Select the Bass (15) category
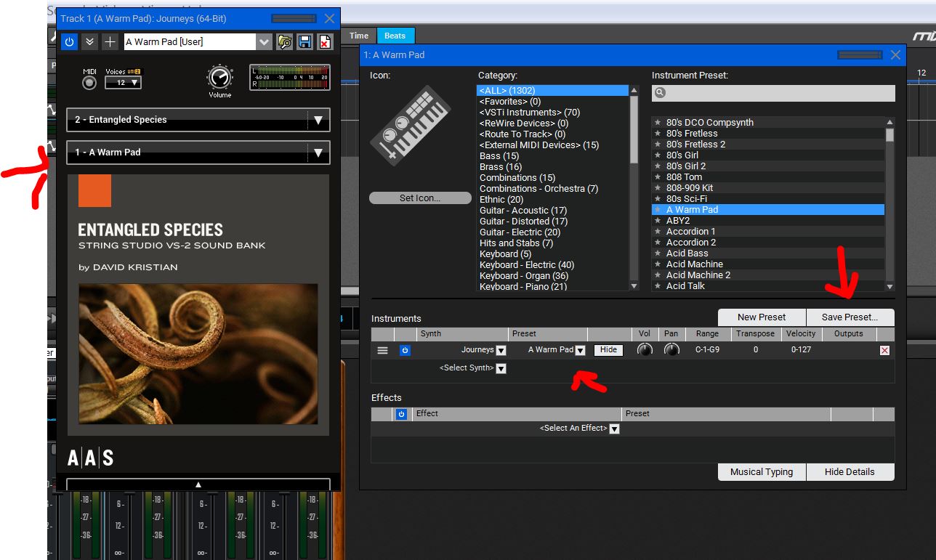The width and height of the screenshot is (936, 560). 499,156
